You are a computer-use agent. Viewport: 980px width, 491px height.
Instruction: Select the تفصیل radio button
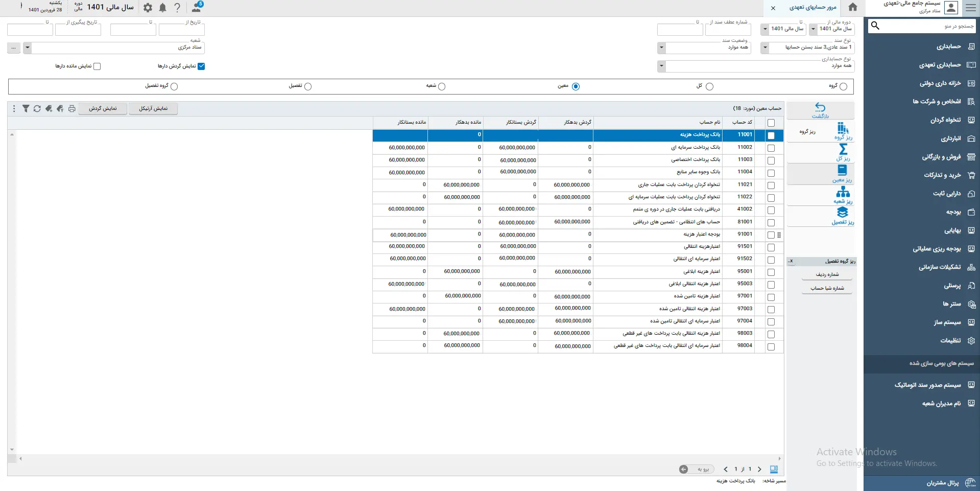(308, 87)
